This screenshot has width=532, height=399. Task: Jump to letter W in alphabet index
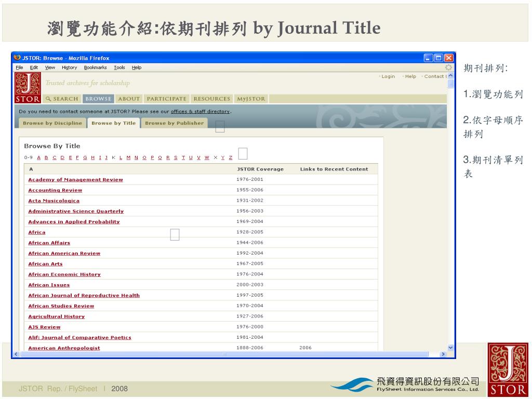(207, 157)
